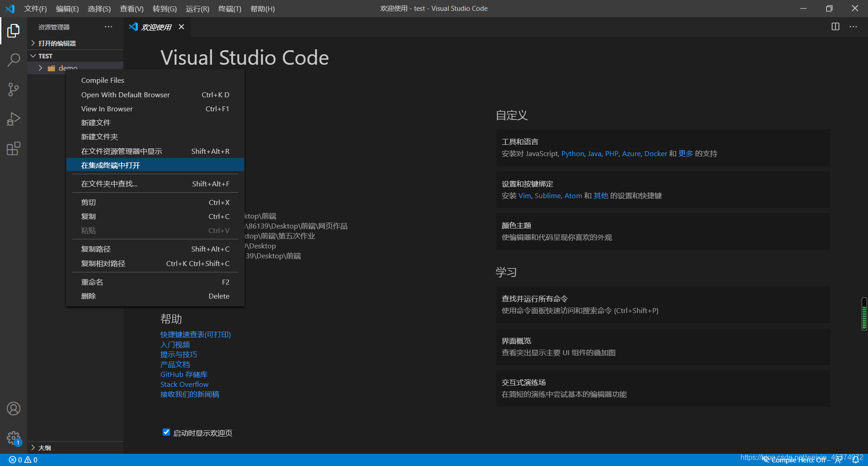Open 查找并运行所有命令 card
The height and width of the screenshot is (466, 868).
tap(663, 304)
